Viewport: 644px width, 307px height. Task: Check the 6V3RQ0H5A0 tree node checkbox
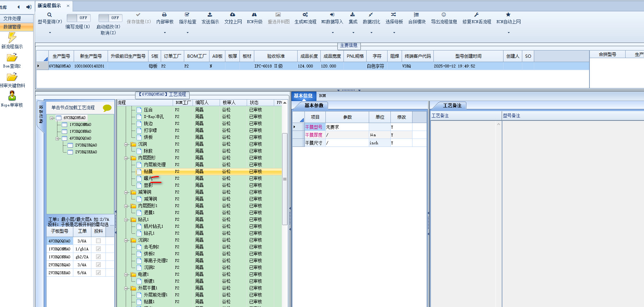[59, 118]
